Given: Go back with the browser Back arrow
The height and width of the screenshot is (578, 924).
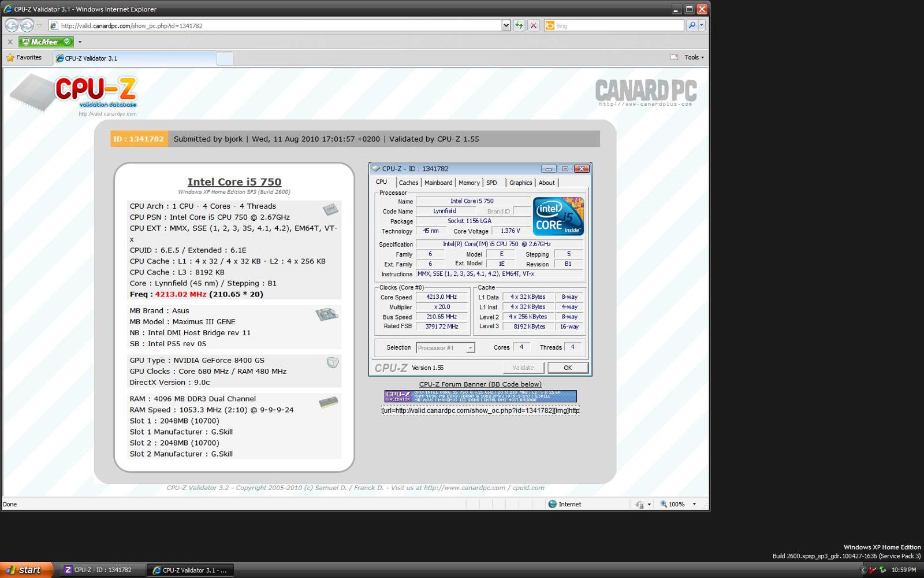Looking at the screenshot, I should pyautogui.click(x=12, y=25).
